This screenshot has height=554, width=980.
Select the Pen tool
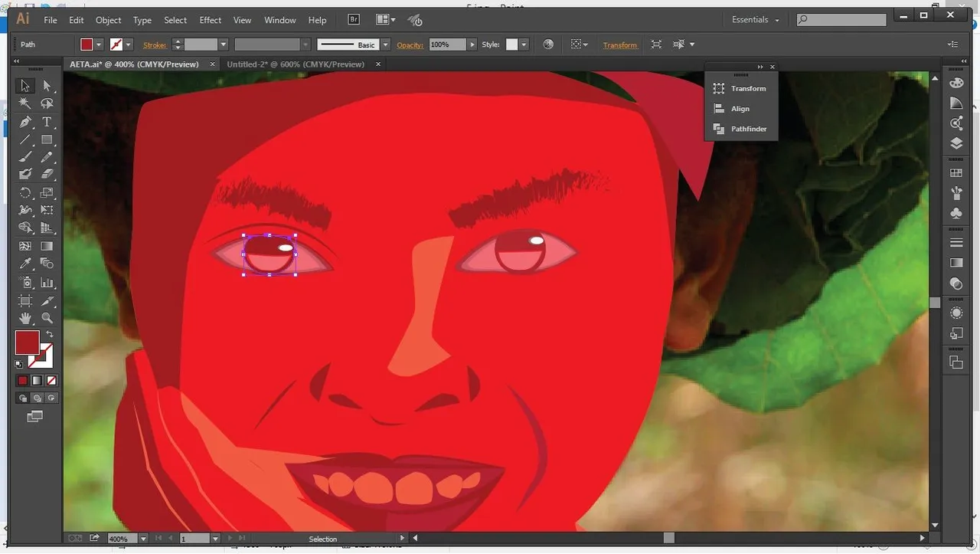click(x=25, y=122)
